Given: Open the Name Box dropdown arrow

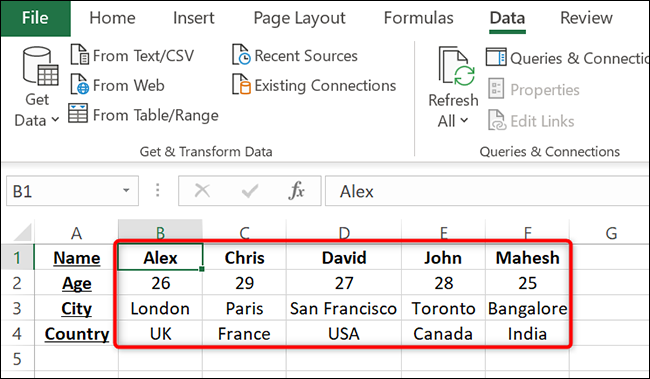Looking at the screenshot, I should point(126,190).
